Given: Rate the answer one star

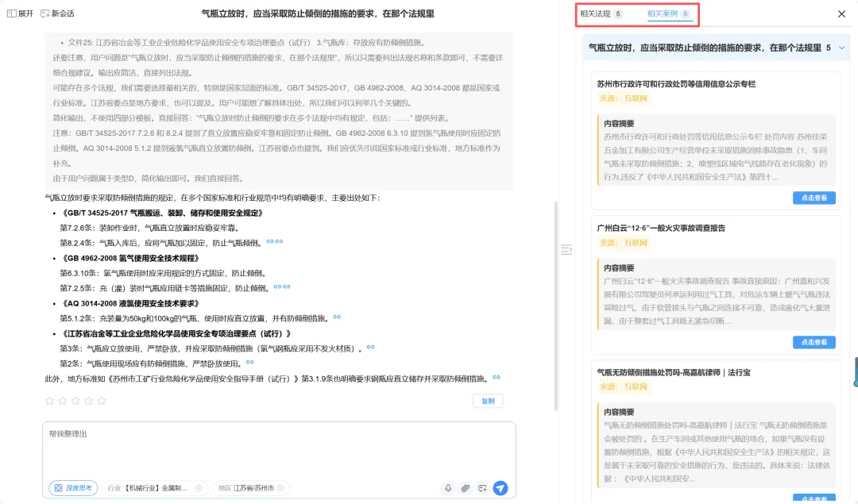Looking at the screenshot, I should (50, 402).
